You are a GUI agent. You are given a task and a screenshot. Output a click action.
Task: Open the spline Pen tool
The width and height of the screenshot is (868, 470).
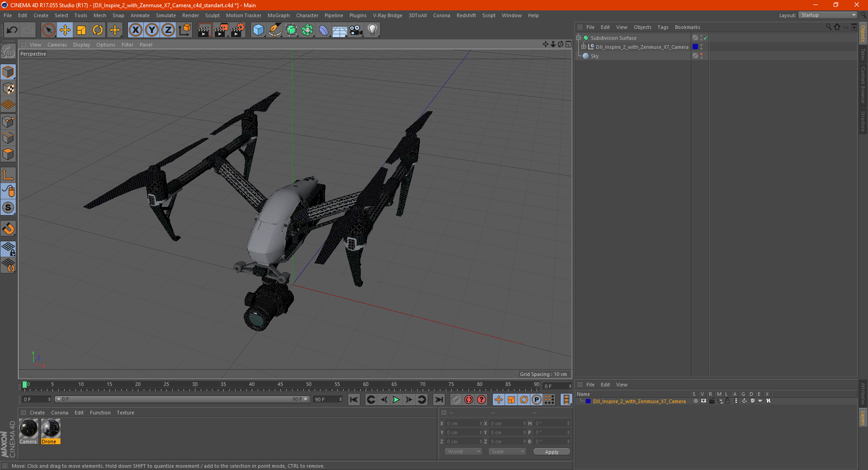pos(275,30)
